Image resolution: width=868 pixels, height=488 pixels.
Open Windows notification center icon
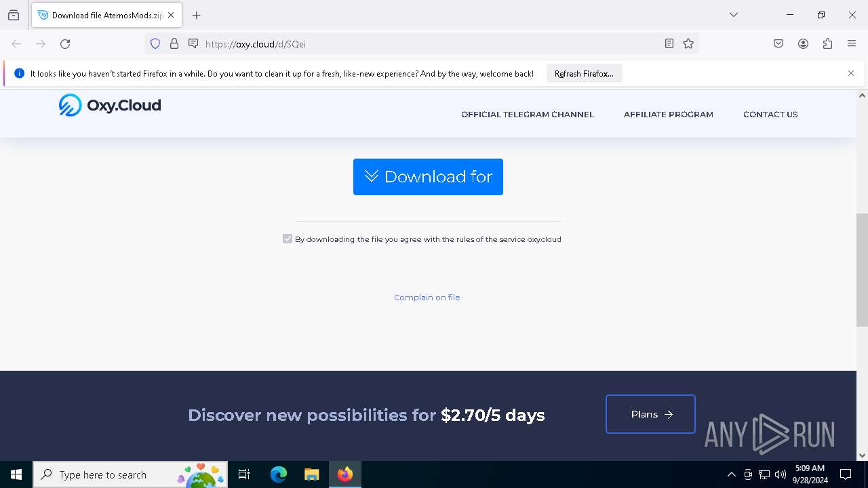click(846, 474)
